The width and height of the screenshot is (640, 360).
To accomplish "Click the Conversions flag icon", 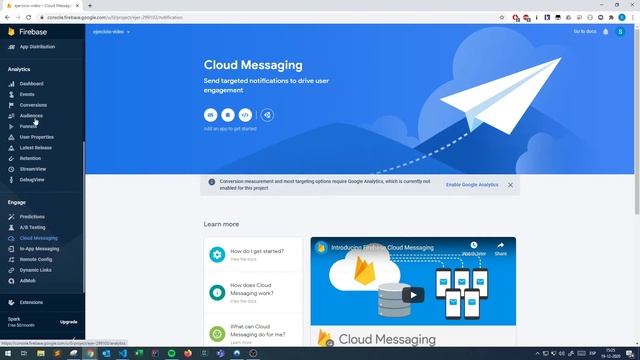I will click(x=11, y=105).
